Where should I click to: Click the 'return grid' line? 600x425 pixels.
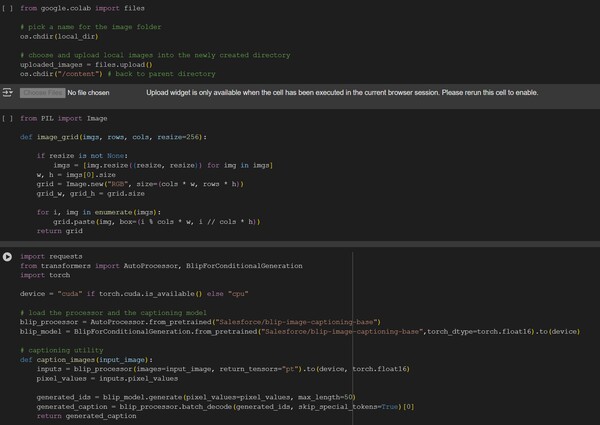tap(60, 231)
